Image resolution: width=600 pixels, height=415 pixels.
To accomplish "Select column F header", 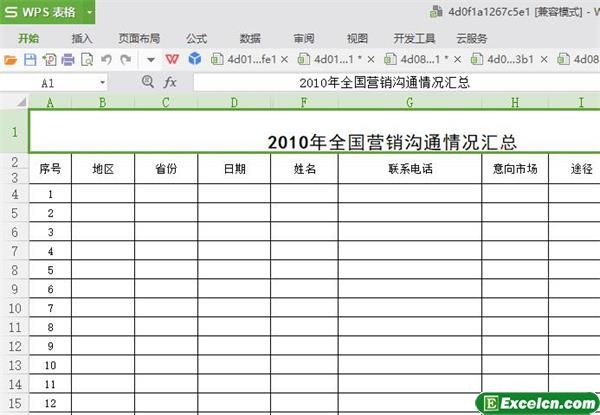I will pyautogui.click(x=304, y=102).
